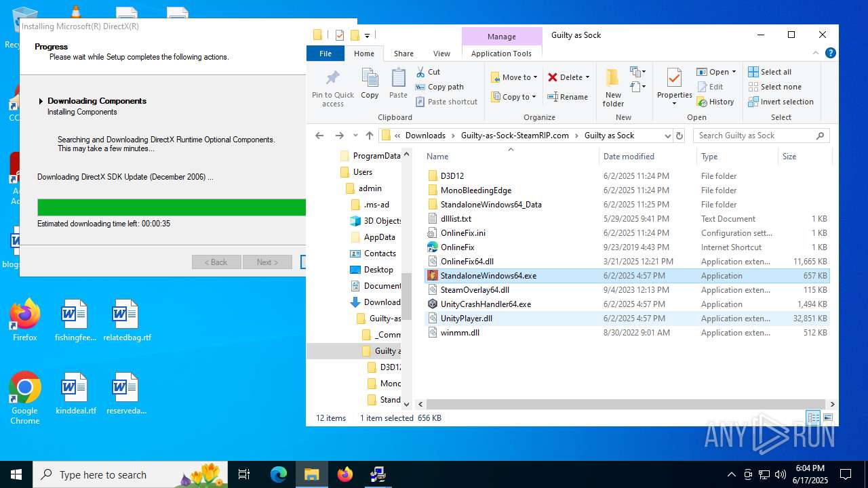Image resolution: width=868 pixels, height=488 pixels.
Task: Expand address bar history dropdown
Action: (667, 136)
